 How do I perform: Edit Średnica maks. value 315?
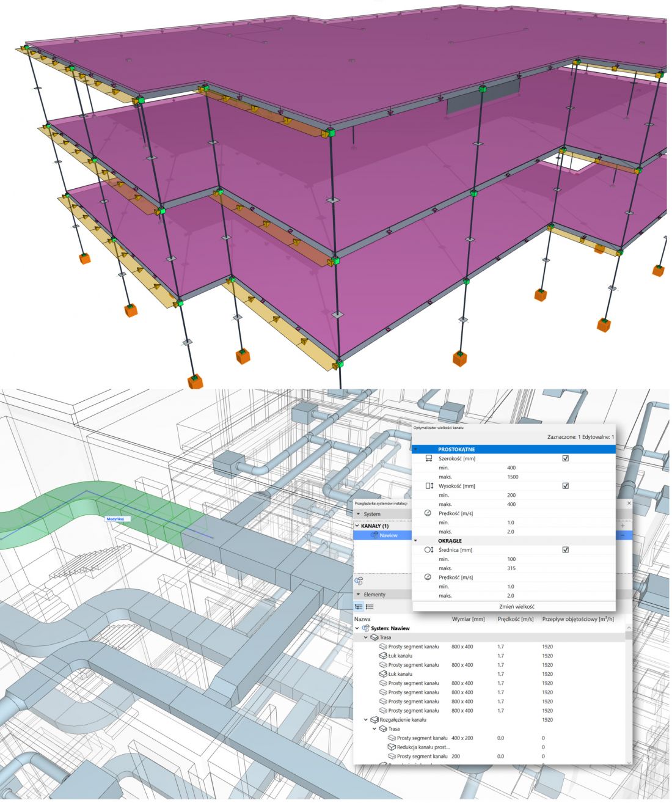click(511, 570)
